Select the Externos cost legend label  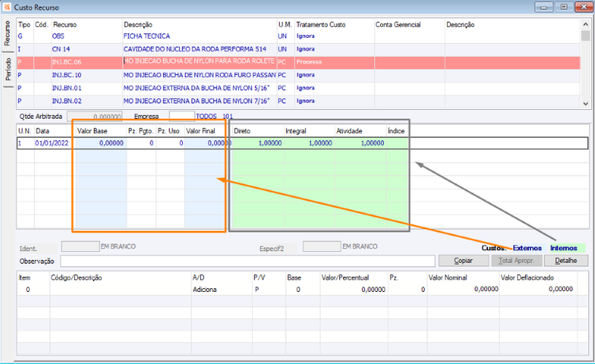coord(527,248)
